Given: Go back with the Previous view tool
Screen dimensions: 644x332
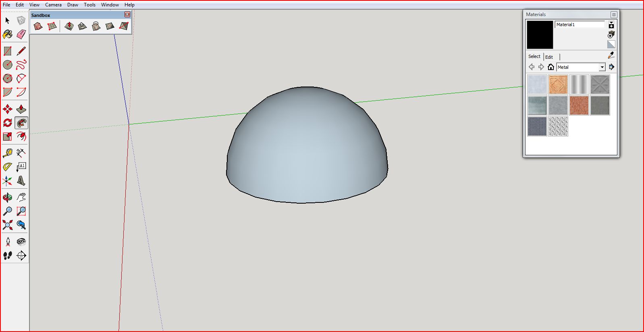Looking at the screenshot, I should [21, 225].
